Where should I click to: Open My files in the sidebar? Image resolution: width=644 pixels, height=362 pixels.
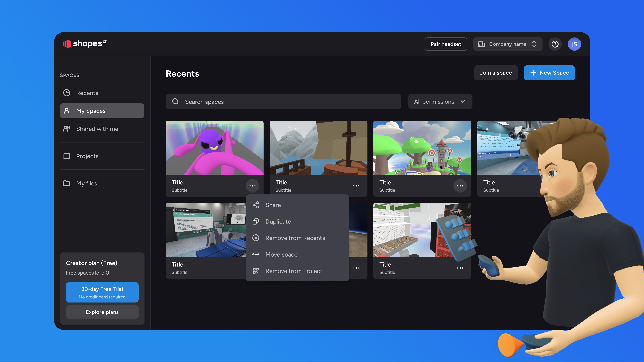click(x=102, y=183)
